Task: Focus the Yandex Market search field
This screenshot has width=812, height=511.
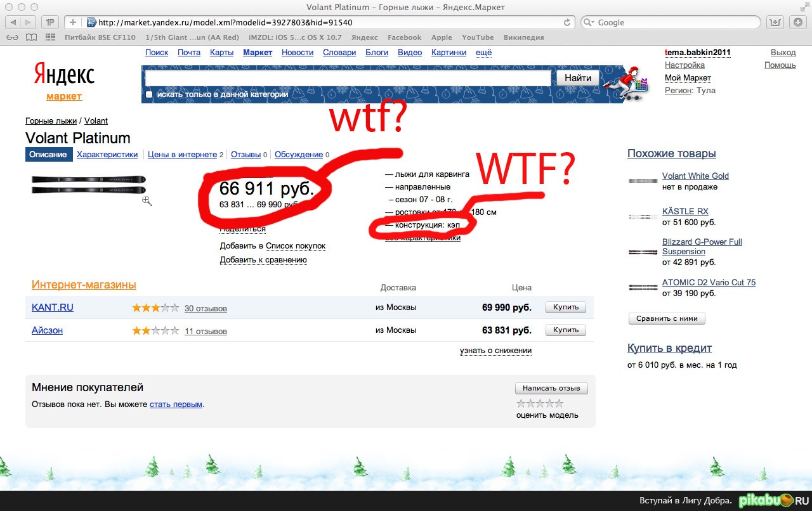Action: pyautogui.click(x=348, y=78)
